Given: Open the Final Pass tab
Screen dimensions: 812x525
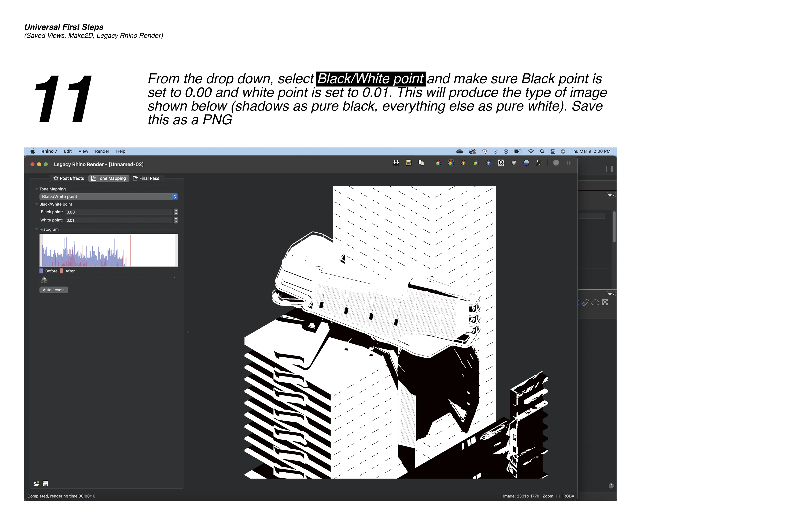Looking at the screenshot, I should tap(146, 178).
